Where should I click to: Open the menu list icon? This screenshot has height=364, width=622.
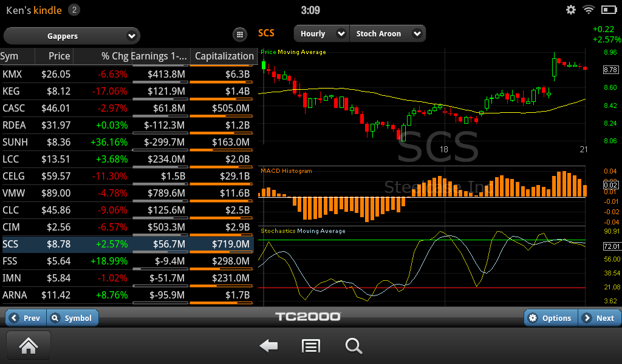(311, 346)
